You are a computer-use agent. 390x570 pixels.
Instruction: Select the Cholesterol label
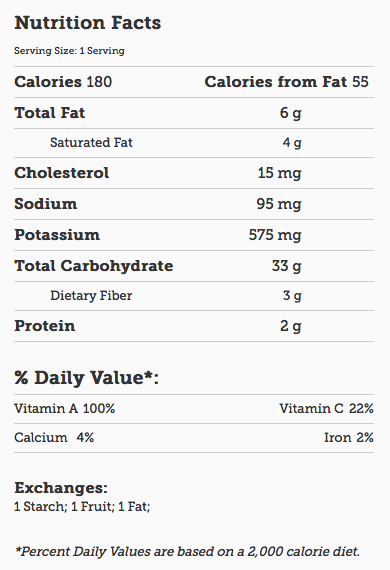pyautogui.click(x=62, y=173)
